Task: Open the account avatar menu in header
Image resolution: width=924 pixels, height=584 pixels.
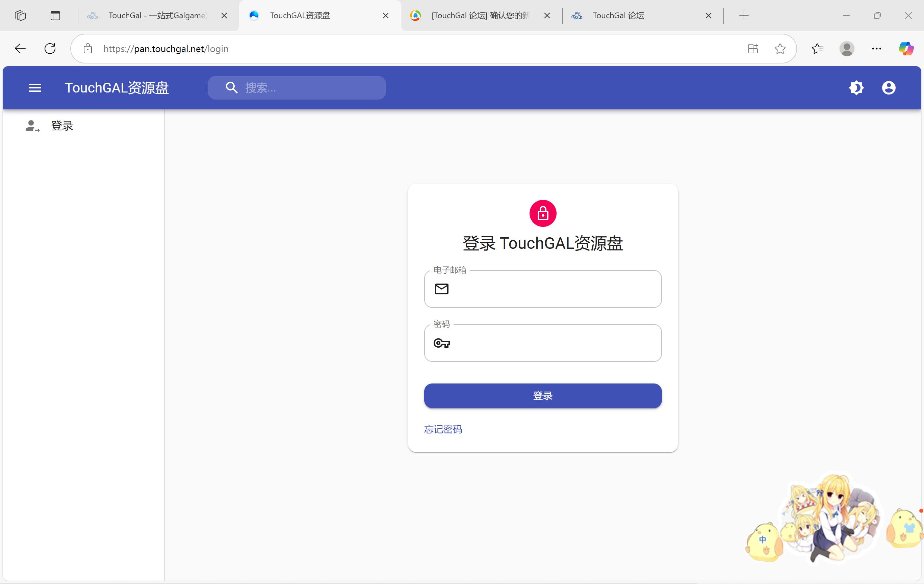Action: click(x=889, y=88)
